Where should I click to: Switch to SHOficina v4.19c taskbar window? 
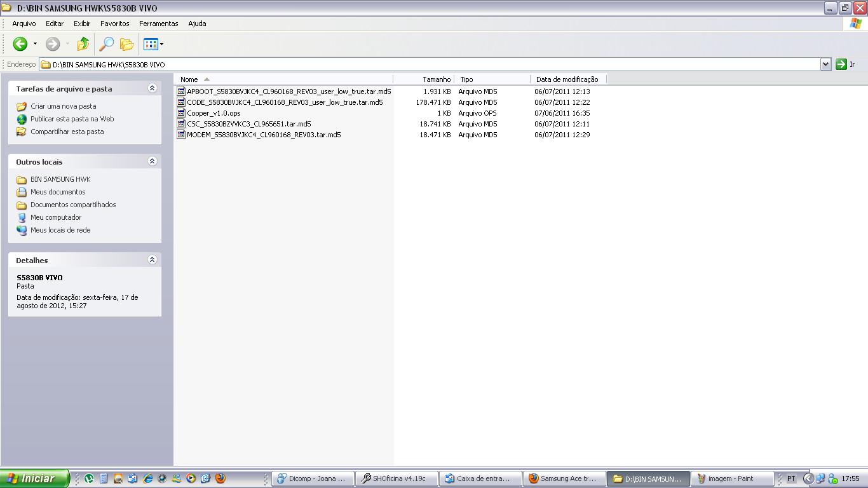pyautogui.click(x=397, y=478)
